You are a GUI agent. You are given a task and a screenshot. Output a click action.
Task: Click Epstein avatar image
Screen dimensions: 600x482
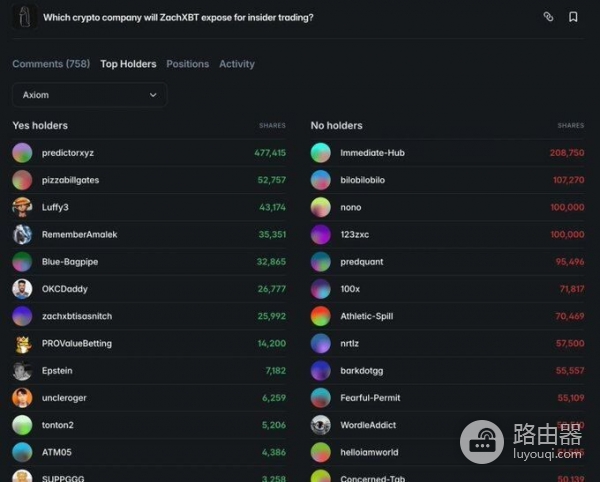(22, 371)
